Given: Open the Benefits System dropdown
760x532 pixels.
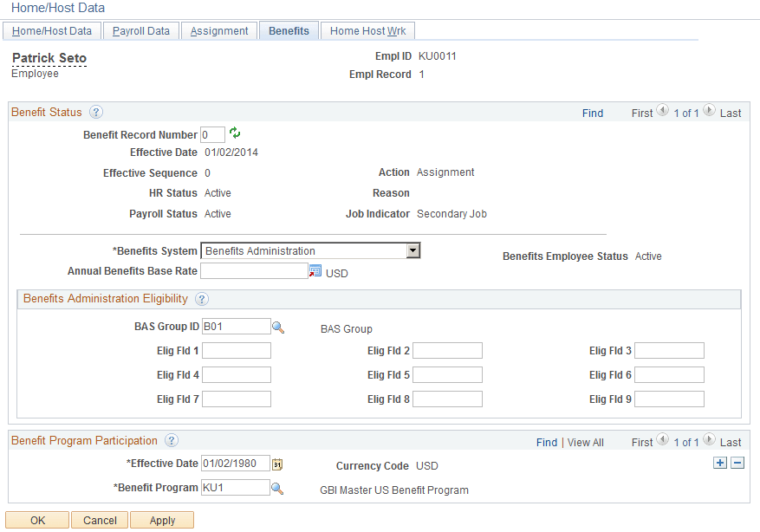Looking at the screenshot, I should [413, 250].
